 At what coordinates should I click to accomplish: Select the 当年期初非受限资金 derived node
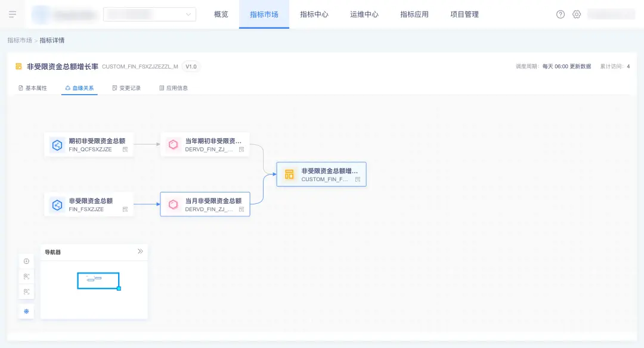click(205, 145)
